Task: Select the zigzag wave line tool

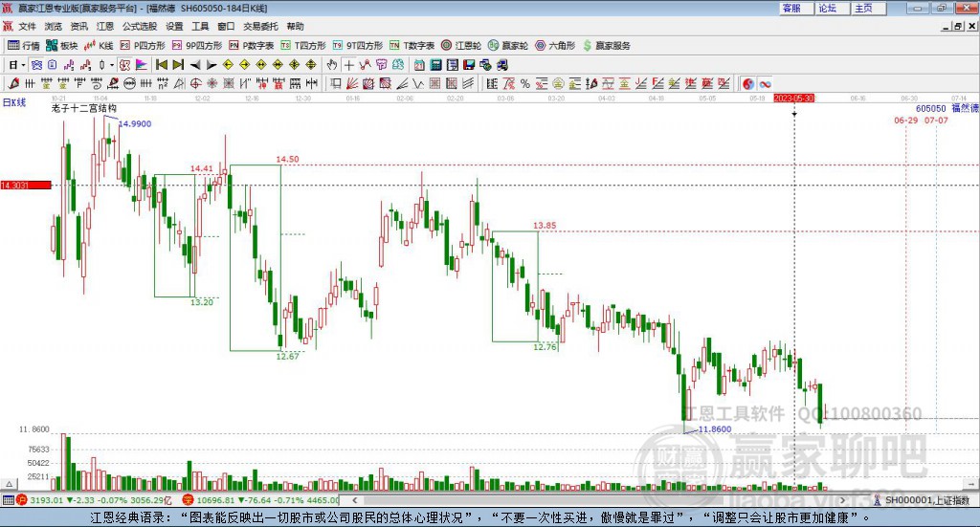Action: (417, 83)
